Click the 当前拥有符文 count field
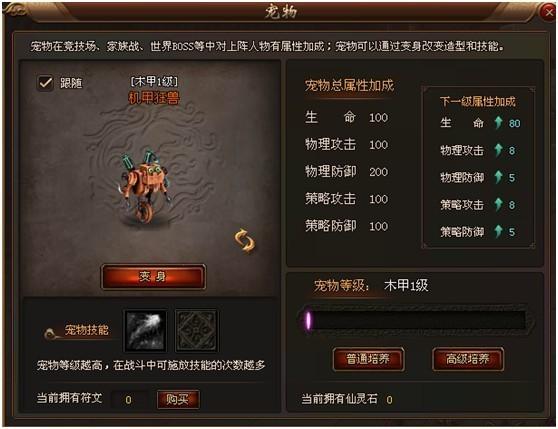Screen dimensions: 558x429 coord(128,399)
